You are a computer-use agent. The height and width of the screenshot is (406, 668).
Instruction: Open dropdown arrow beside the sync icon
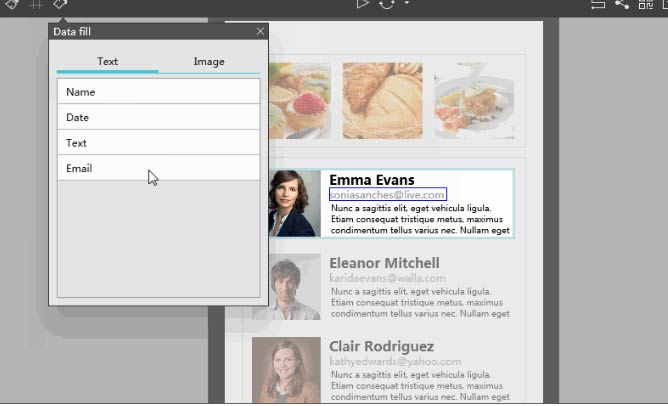(x=406, y=4)
